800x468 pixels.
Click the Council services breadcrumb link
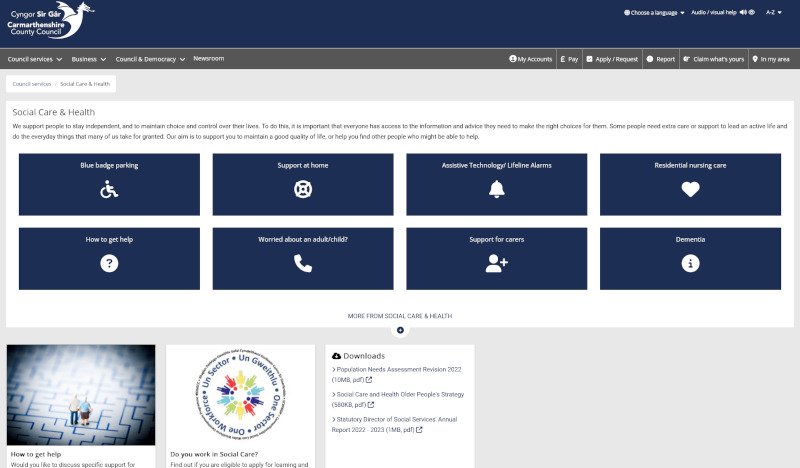click(x=32, y=84)
